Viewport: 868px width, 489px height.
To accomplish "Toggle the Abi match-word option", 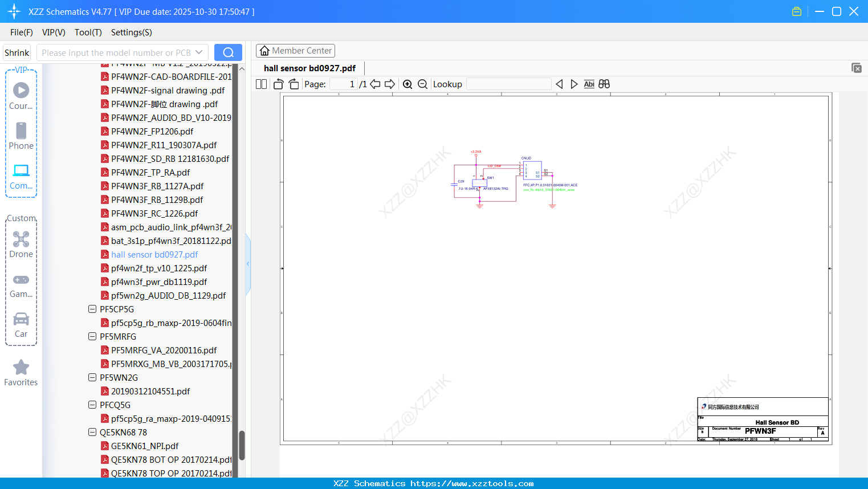I will (589, 84).
